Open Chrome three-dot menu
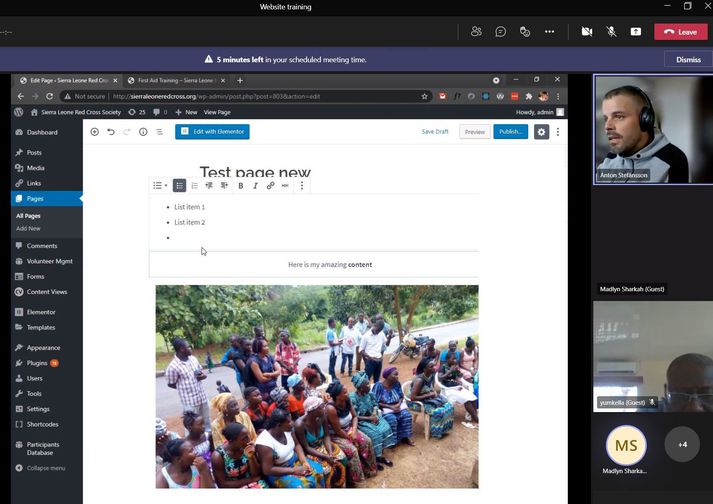Screen dimensions: 713x504 tap(558, 96)
